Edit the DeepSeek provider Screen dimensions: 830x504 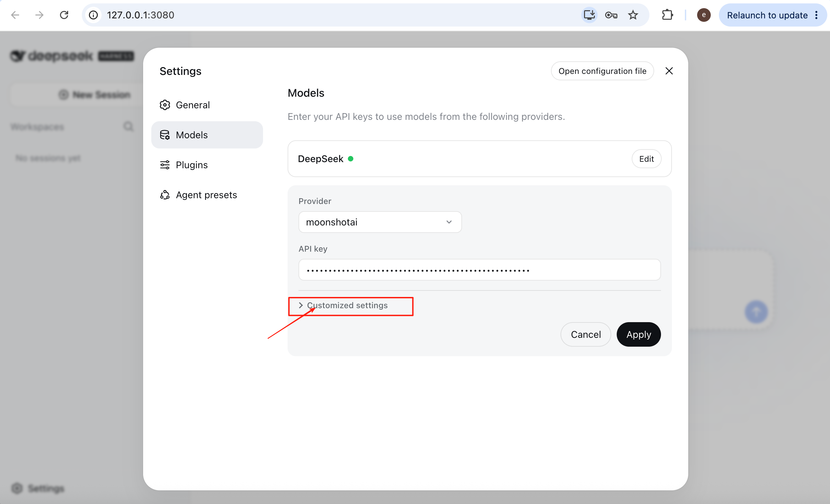coord(646,159)
